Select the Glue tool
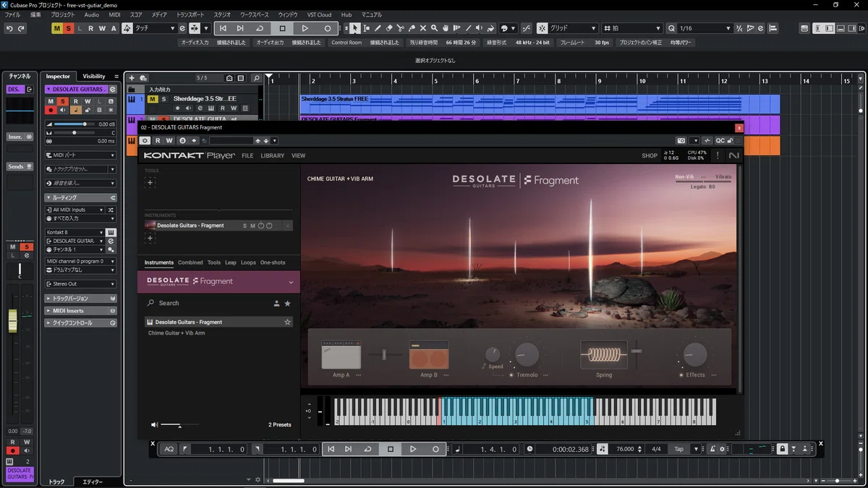 [x=412, y=28]
